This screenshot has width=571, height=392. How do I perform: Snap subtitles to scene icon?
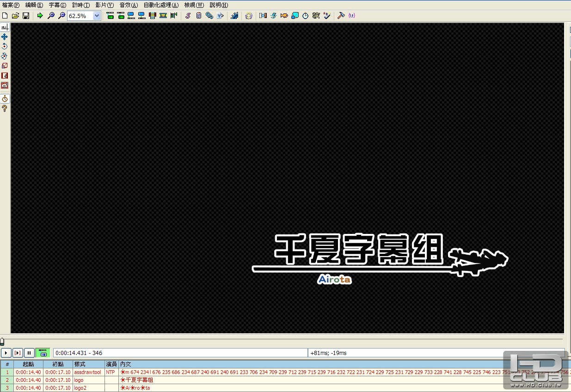[x=163, y=16]
